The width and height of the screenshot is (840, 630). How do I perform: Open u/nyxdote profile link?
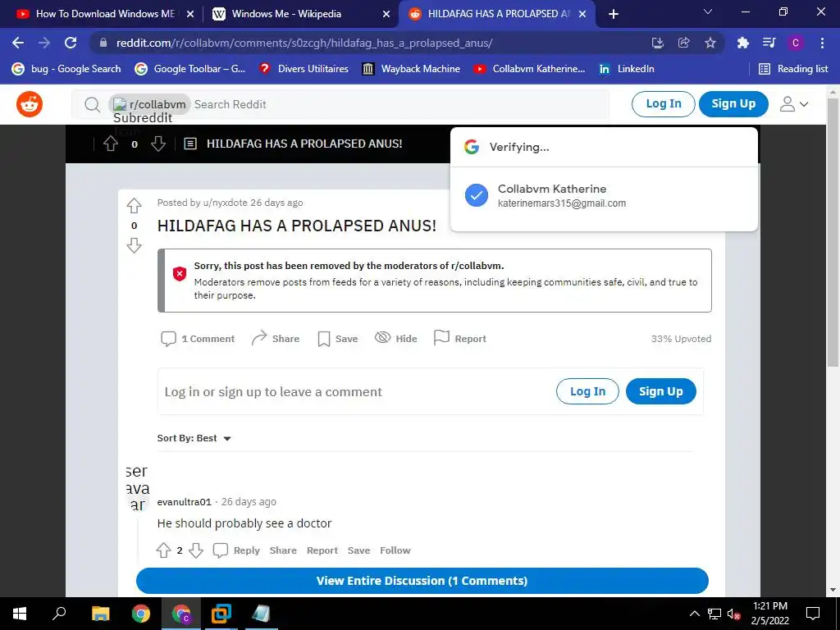click(225, 203)
